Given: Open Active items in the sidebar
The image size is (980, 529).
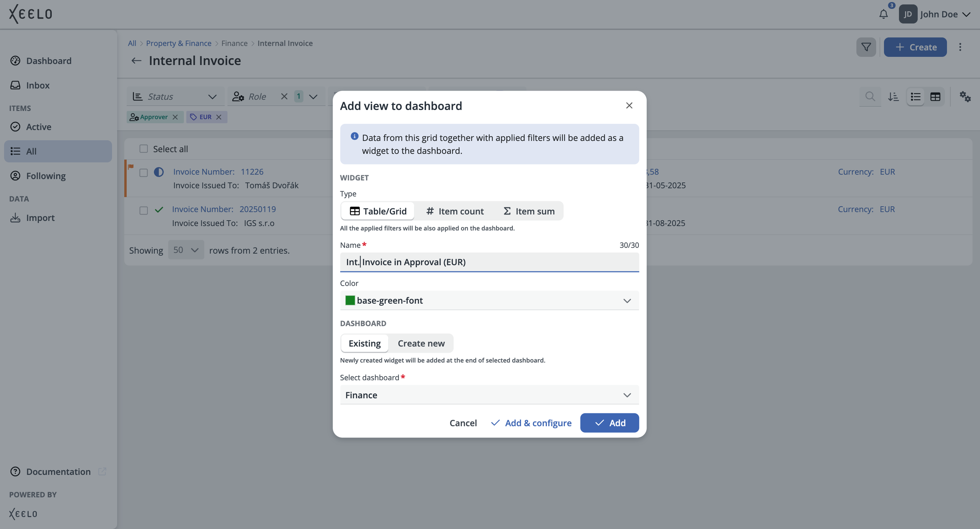Looking at the screenshot, I should [x=58, y=127].
